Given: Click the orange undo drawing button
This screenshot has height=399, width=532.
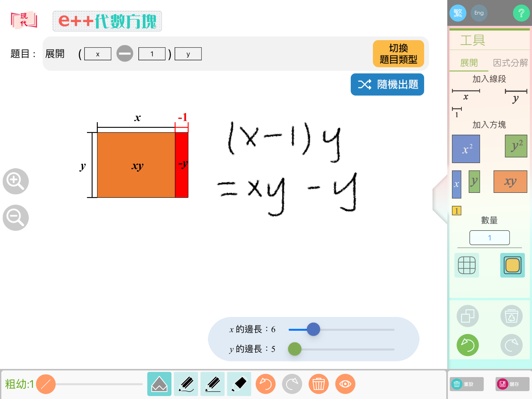Looking at the screenshot, I should tap(266, 384).
